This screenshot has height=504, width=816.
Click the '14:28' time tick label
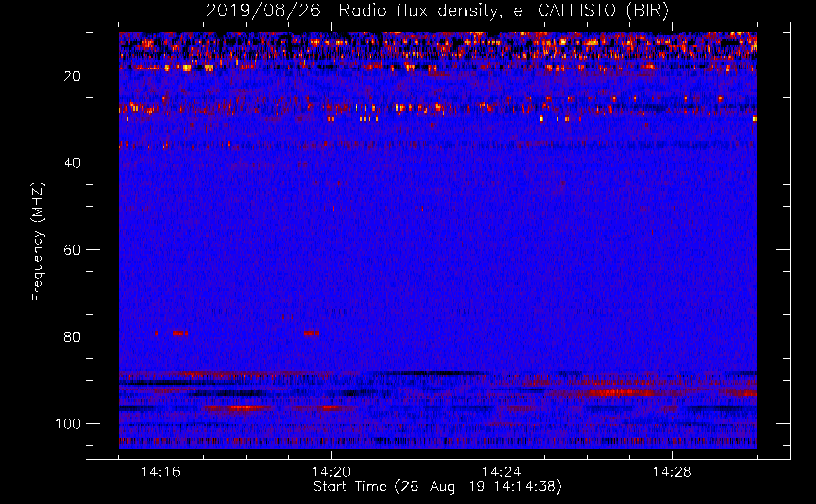click(672, 472)
